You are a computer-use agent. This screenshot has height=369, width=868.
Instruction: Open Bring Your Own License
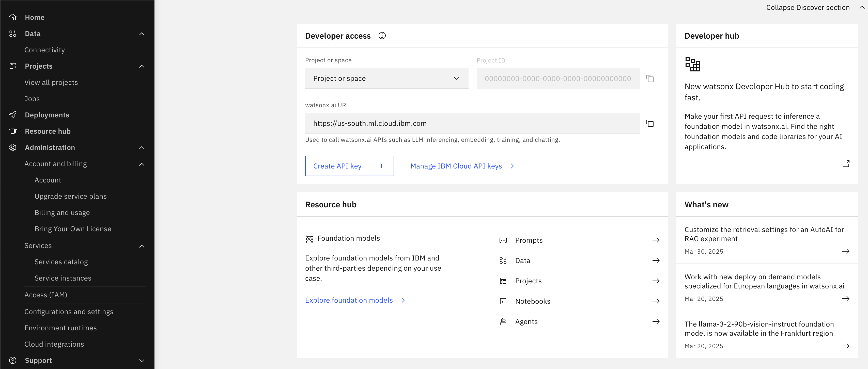[x=73, y=229]
